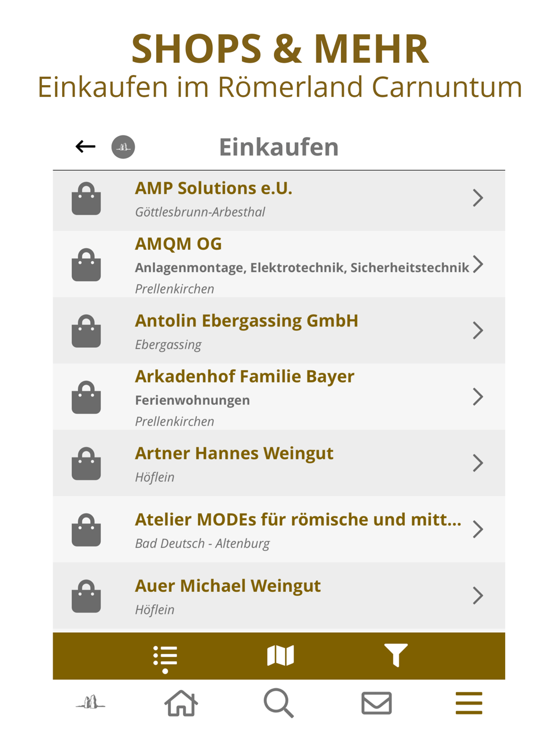This screenshot has width=560, height=747.
Task: Tap shopping bag icon for AMQM OG
Action: [86, 264]
